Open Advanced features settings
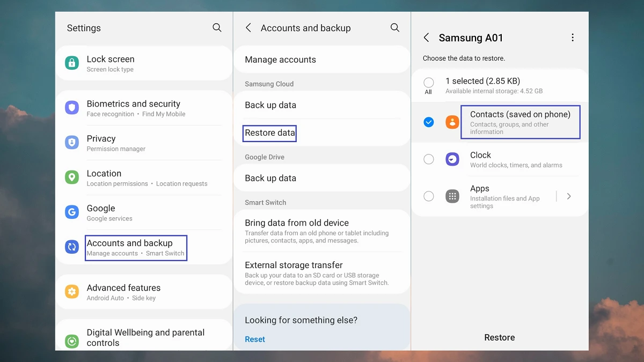The image size is (644, 362). (144, 292)
